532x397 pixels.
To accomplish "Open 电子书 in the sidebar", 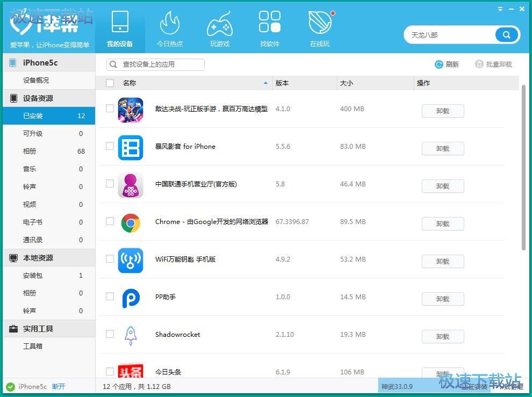I will tap(49, 222).
